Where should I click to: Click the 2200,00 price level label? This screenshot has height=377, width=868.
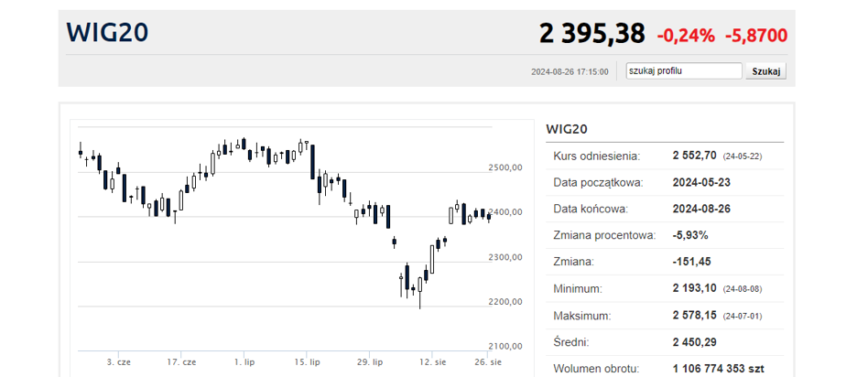click(505, 302)
